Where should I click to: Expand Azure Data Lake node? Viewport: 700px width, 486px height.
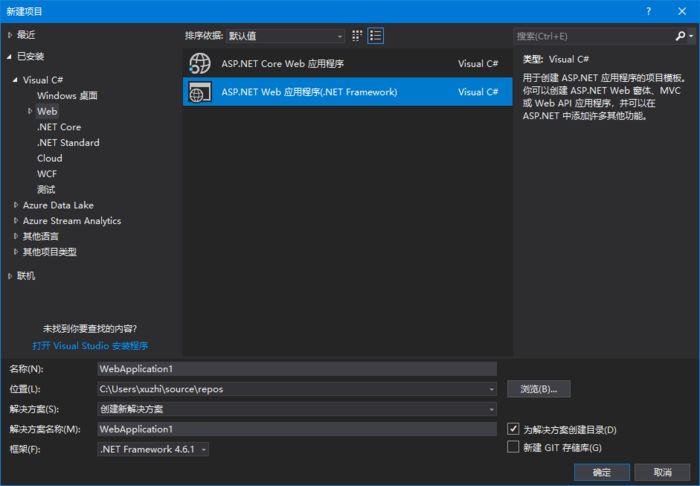point(16,205)
